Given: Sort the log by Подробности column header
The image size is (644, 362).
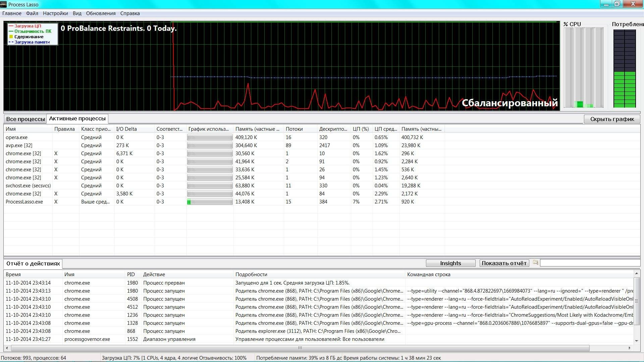Looking at the screenshot, I should click(x=319, y=275).
